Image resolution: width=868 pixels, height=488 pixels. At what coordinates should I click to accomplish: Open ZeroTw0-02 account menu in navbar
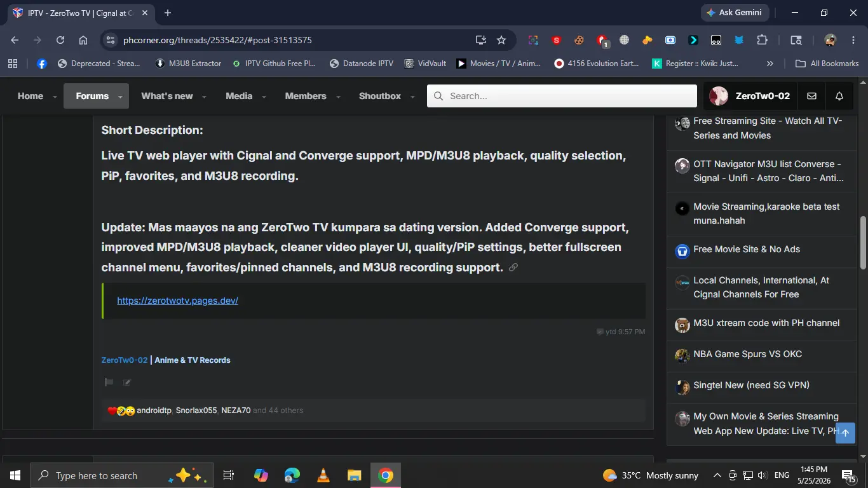click(750, 96)
